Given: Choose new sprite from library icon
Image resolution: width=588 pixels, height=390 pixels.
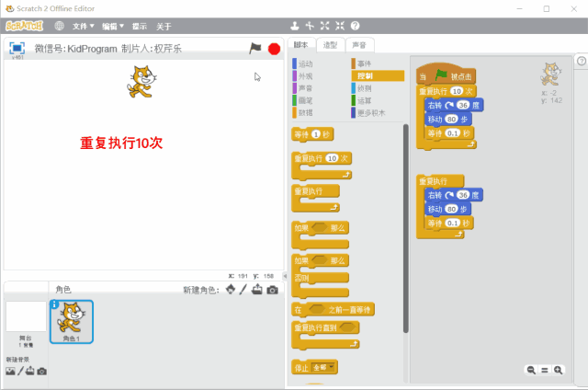Looking at the screenshot, I should tap(231, 290).
